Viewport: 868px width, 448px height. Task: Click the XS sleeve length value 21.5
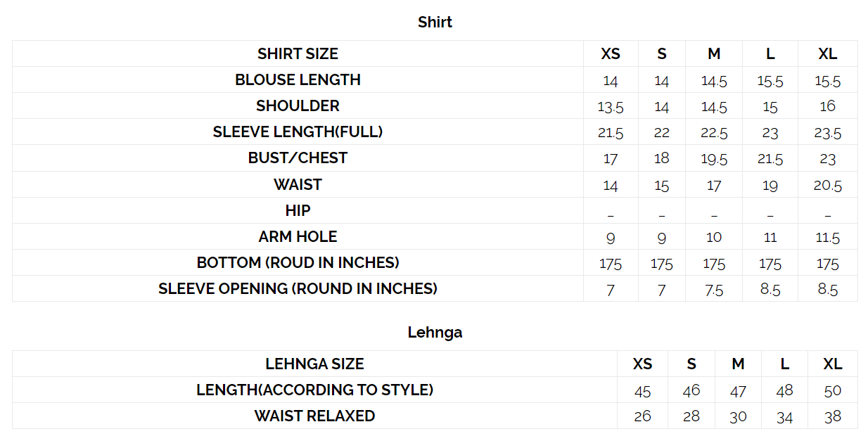[610, 133]
